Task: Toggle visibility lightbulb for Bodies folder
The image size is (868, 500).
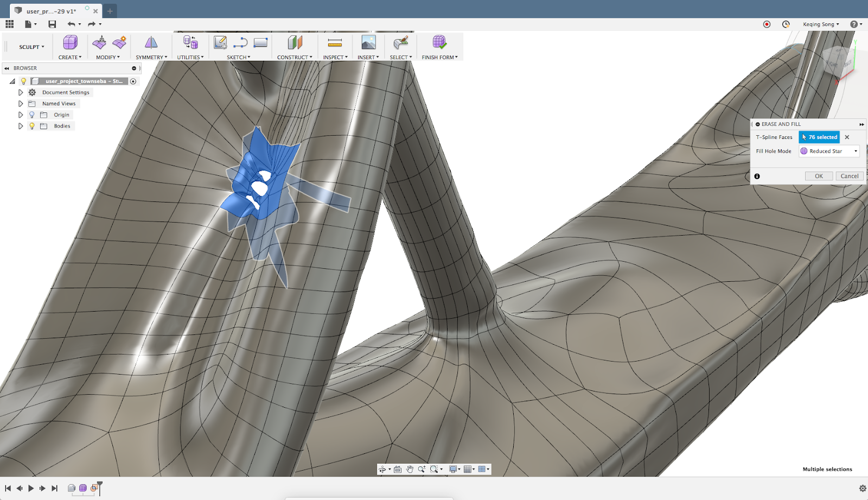Action: tap(32, 126)
